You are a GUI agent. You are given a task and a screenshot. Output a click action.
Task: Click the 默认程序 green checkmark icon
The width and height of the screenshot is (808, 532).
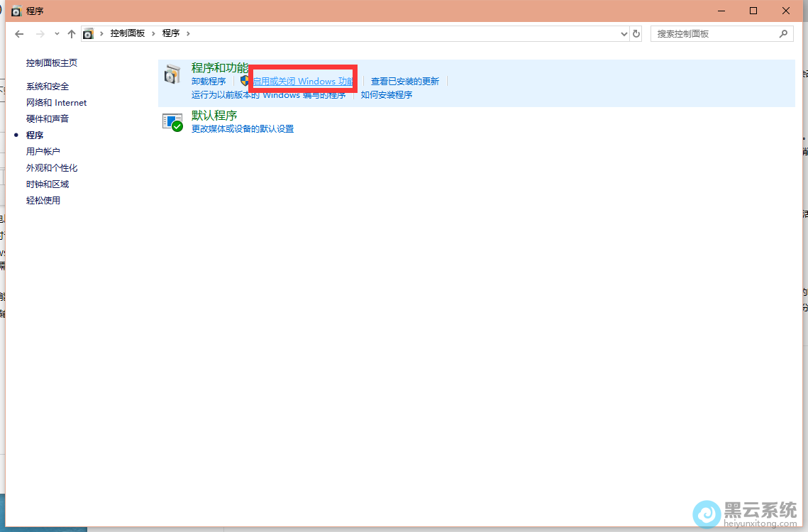(x=172, y=121)
